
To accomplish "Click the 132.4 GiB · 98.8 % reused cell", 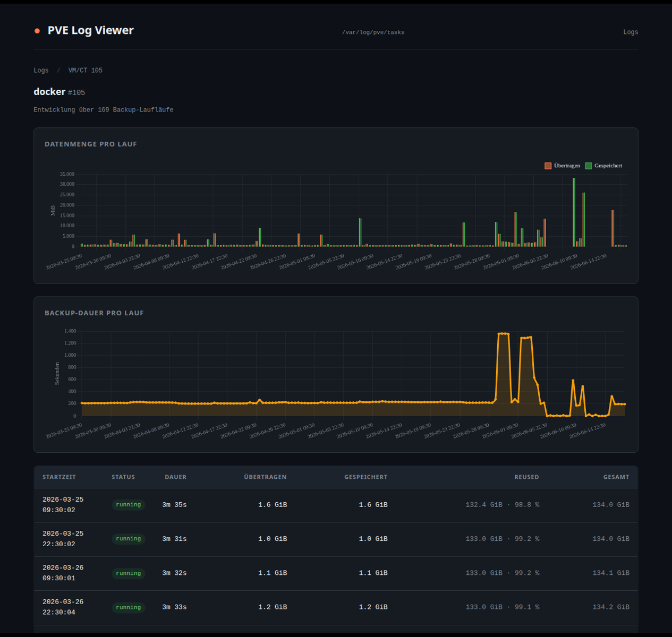I will coord(503,505).
